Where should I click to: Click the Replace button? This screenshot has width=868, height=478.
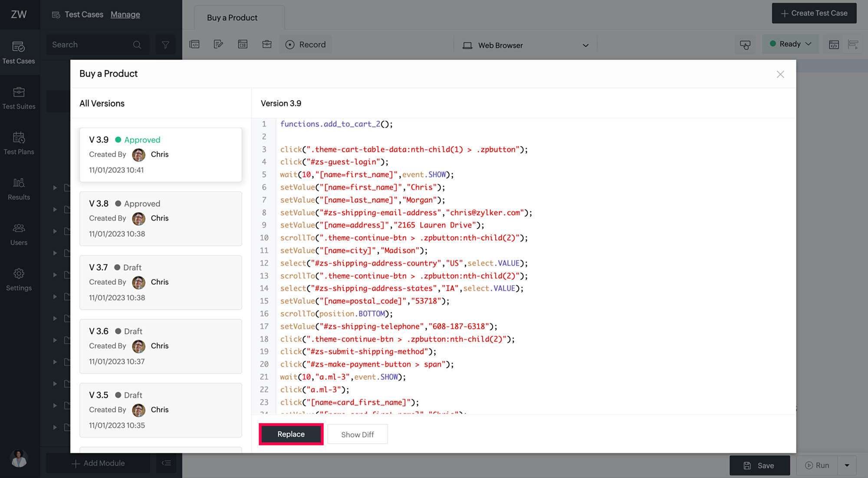pos(291,434)
